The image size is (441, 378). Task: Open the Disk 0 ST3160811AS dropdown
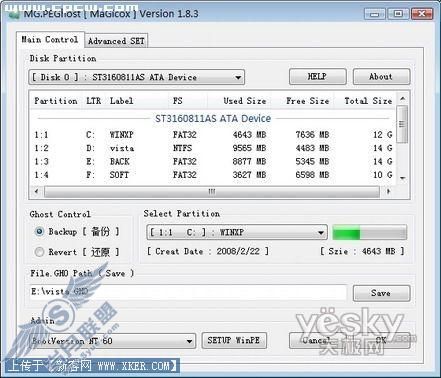point(136,77)
